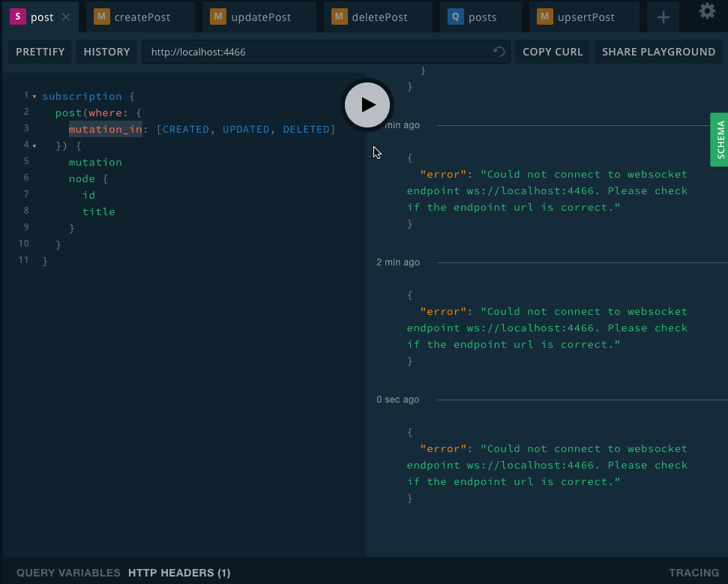Select the post subscription tab
The width and height of the screenshot is (728, 584).
click(42, 17)
